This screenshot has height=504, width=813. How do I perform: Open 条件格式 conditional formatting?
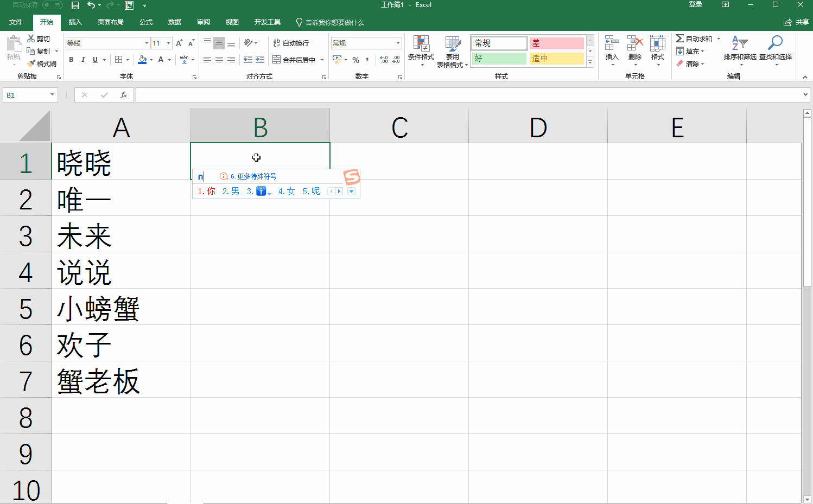(x=421, y=51)
